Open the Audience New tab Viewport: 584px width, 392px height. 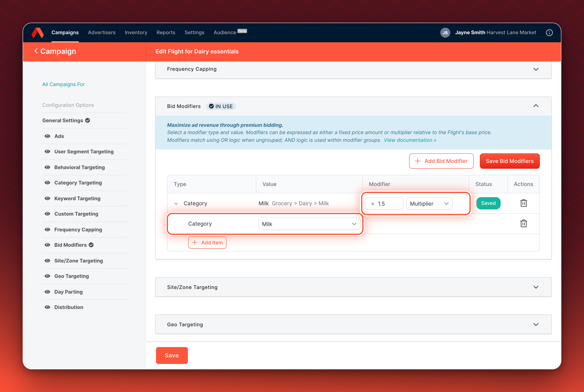pos(230,32)
